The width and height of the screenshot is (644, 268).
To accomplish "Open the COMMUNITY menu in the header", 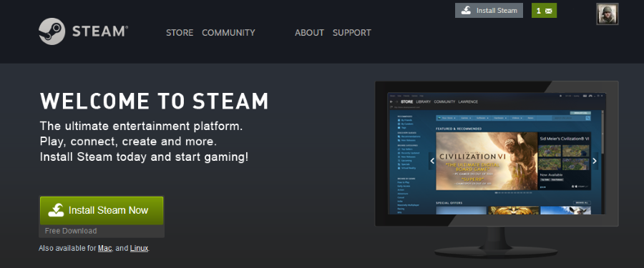I will click(228, 33).
